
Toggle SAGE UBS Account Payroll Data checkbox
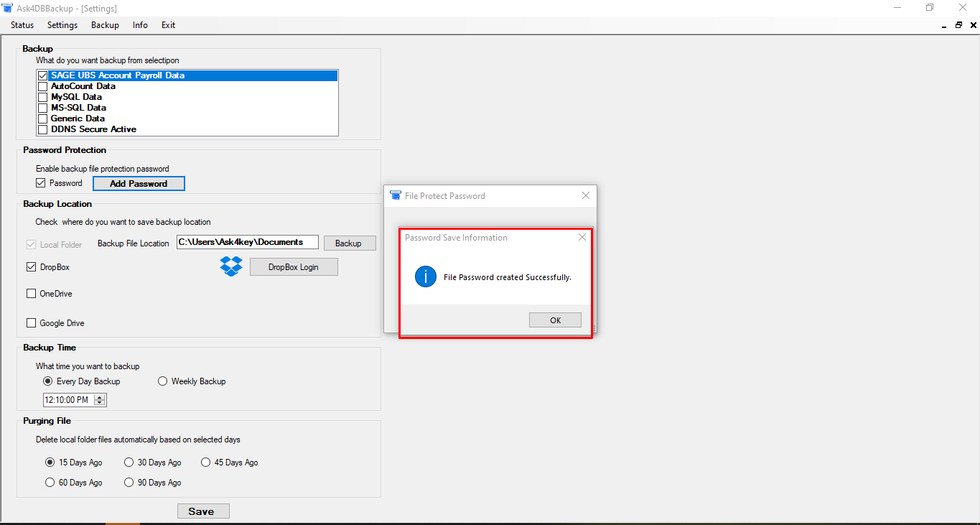point(42,75)
